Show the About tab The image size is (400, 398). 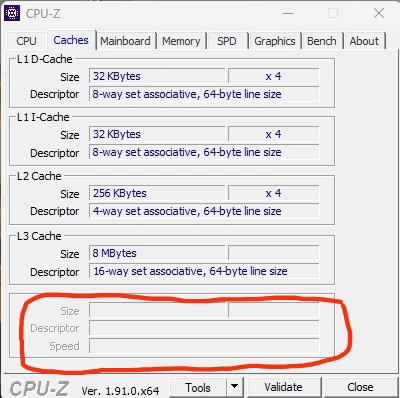pyautogui.click(x=364, y=41)
